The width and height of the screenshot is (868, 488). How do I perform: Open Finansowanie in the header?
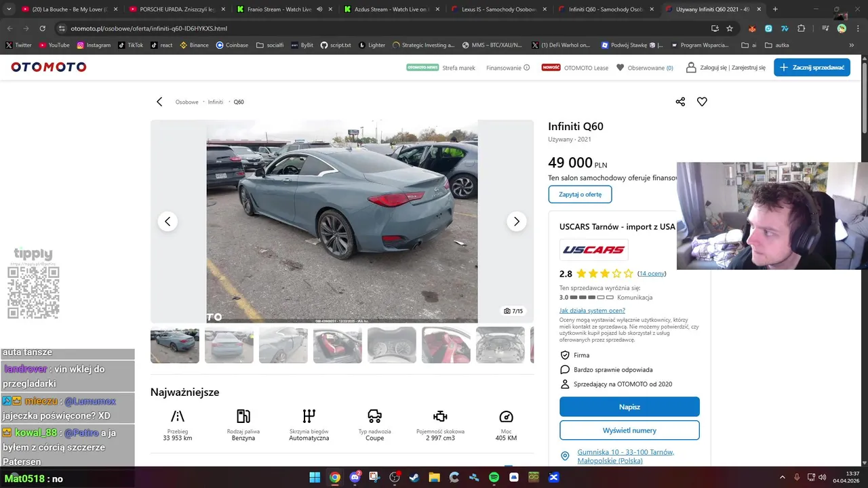(508, 68)
